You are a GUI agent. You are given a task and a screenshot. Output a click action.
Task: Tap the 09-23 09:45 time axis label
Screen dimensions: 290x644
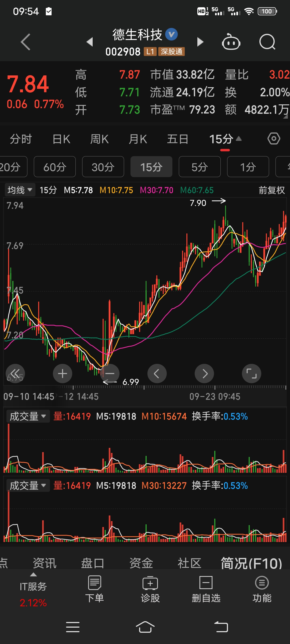[x=215, y=396]
